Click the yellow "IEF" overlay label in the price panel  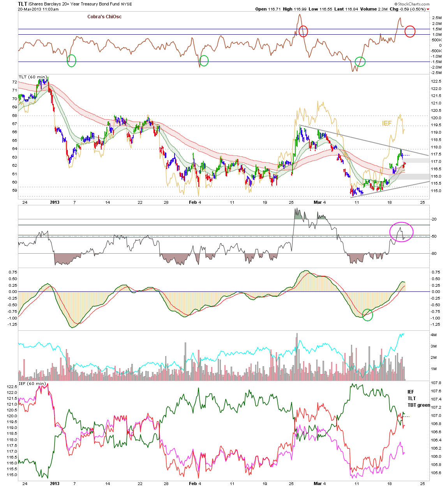coord(387,123)
